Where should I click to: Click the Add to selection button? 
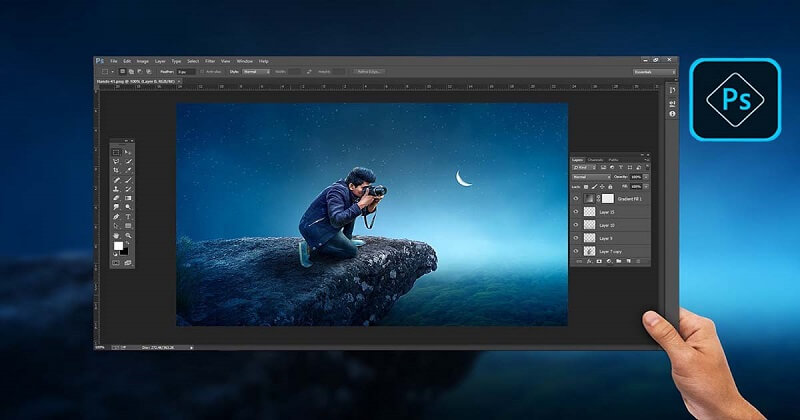[x=131, y=72]
